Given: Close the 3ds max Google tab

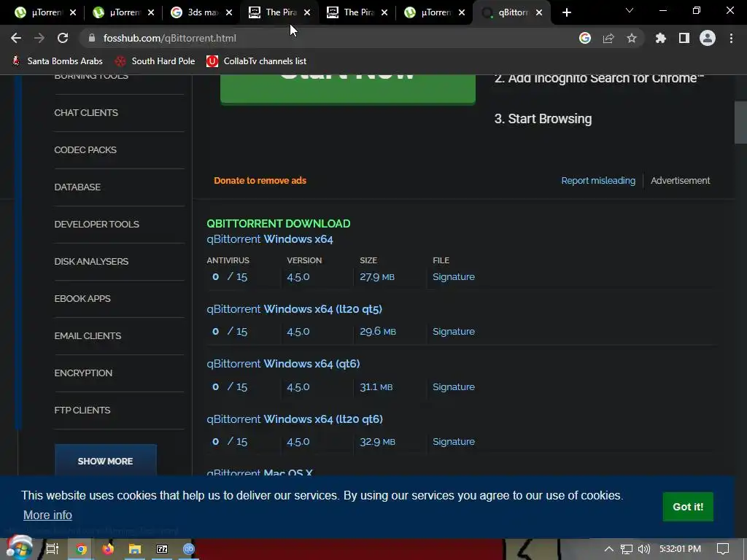Looking at the screenshot, I should pos(228,12).
